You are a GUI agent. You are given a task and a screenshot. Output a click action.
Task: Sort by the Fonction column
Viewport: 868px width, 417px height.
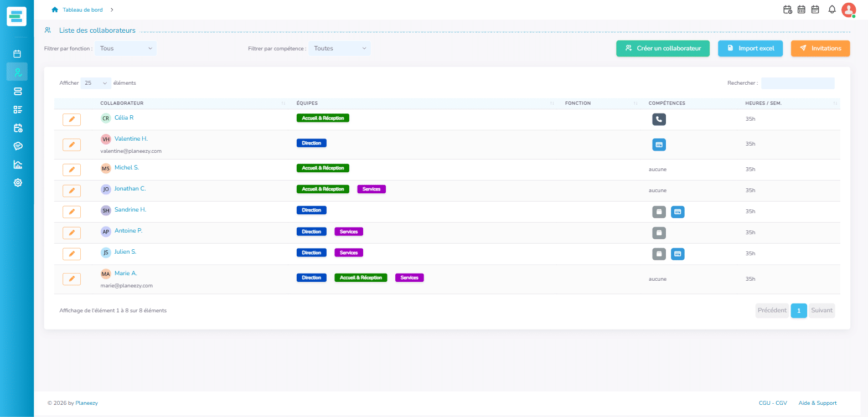(602, 103)
